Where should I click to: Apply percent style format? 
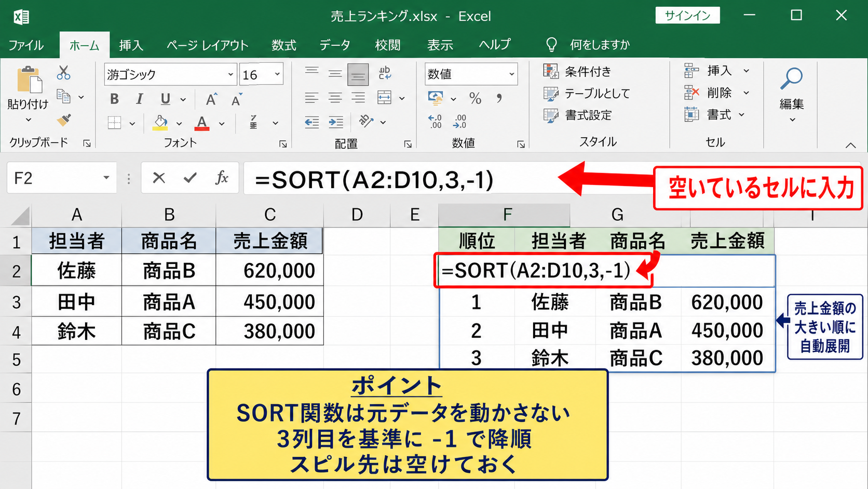coord(475,98)
